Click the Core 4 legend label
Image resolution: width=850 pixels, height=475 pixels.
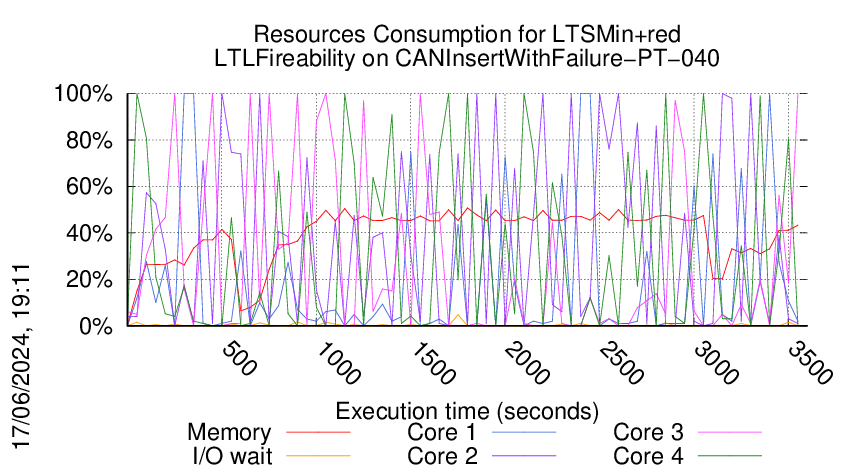648,456
